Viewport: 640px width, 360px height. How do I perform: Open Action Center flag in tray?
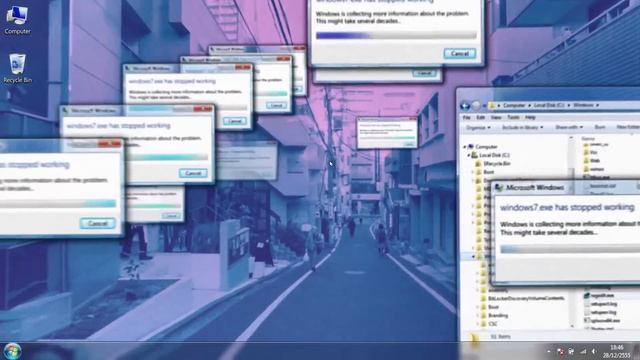tap(560, 351)
